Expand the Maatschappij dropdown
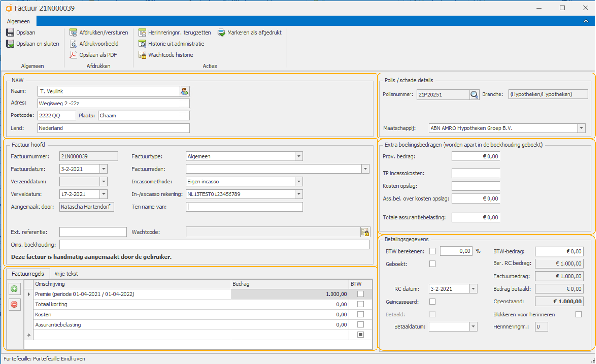Screen dimensions: 596x364 click(581, 128)
